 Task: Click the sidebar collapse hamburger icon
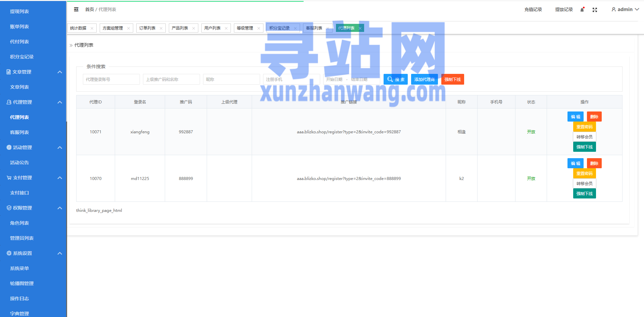coord(76,9)
